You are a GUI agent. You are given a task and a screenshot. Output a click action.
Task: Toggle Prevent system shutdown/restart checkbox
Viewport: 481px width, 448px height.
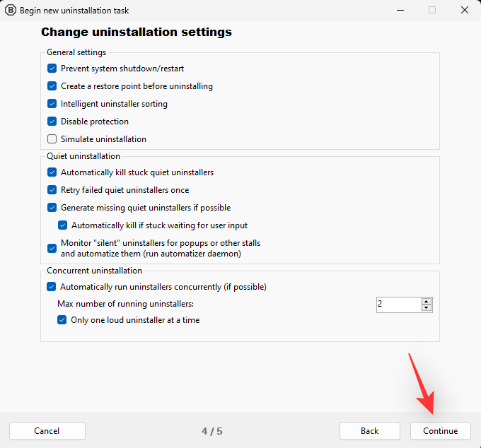coord(52,69)
